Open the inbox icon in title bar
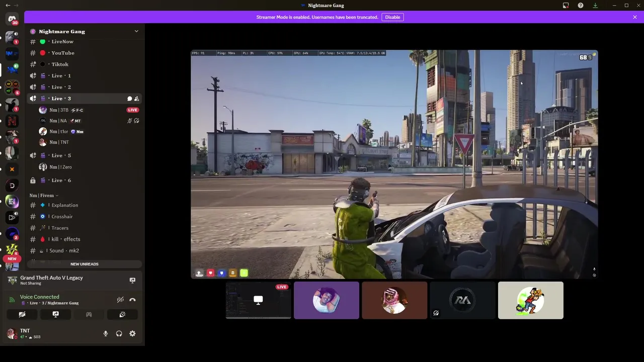This screenshot has height=362, width=644. tap(566, 6)
